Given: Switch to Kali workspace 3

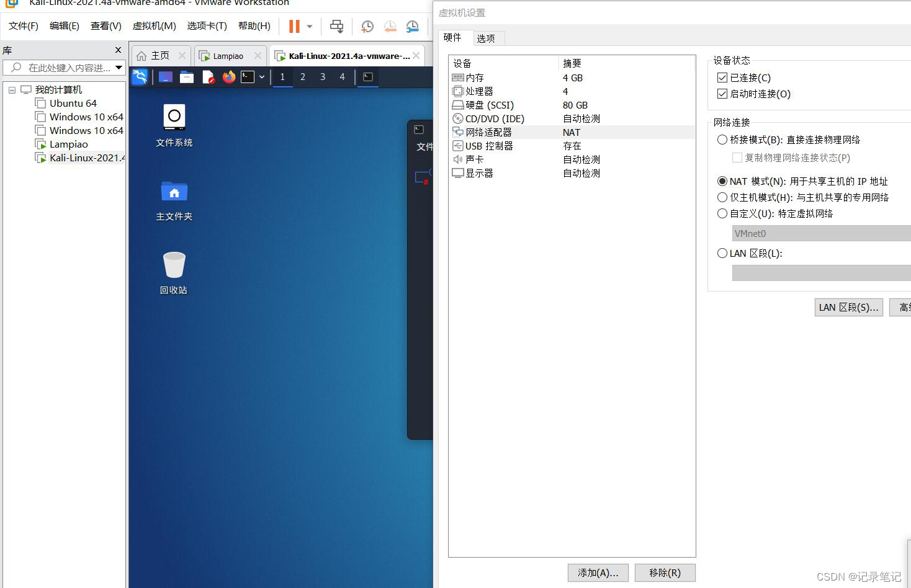Looking at the screenshot, I should coord(323,77).
